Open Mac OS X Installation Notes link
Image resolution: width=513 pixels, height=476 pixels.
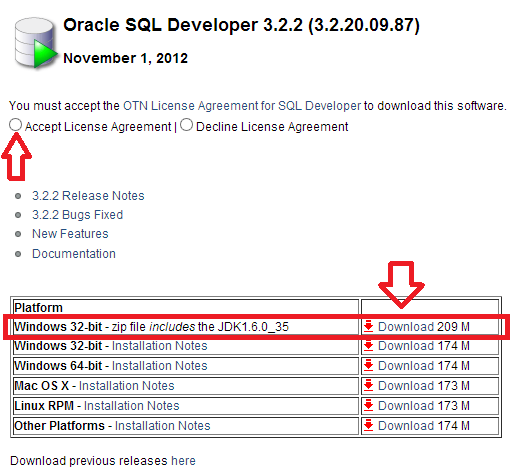pos(127,386)
